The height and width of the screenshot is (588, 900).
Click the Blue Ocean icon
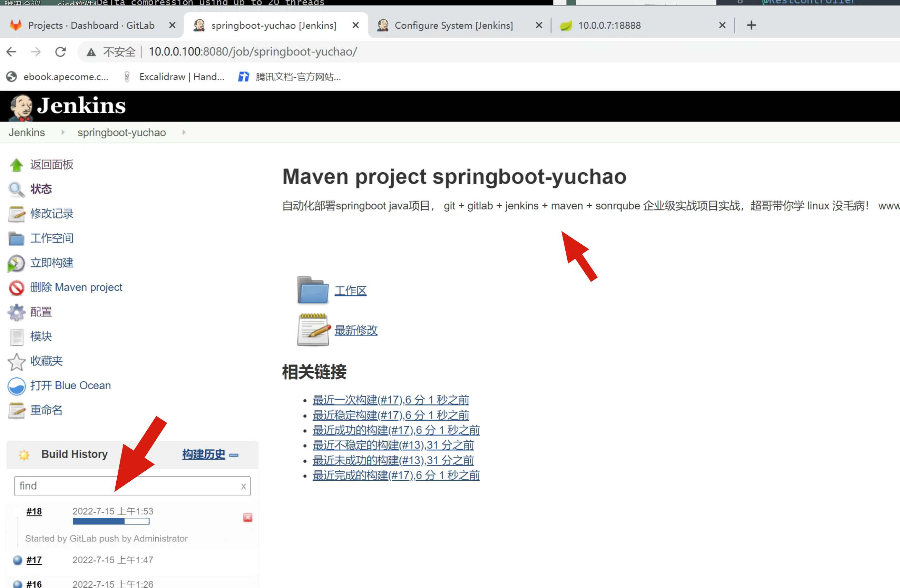pyautogui.click(x=16, y=386)
